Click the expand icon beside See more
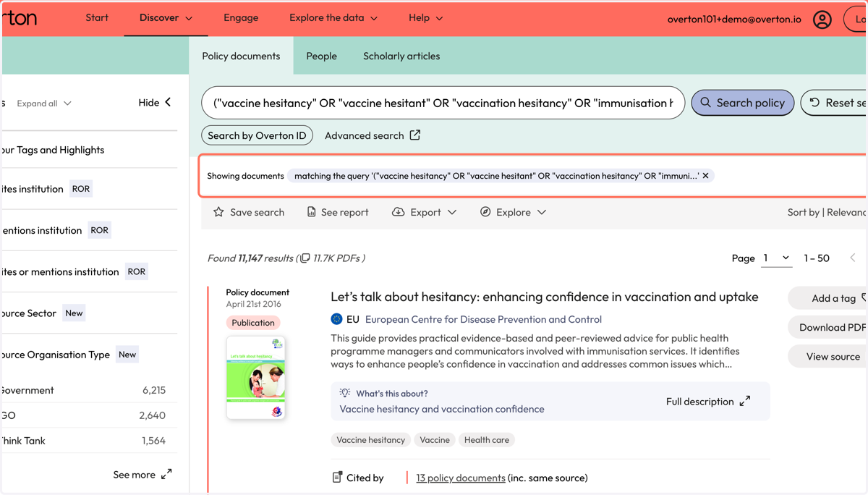Image resolution: width=868 pixels, height=495 pixels. [166, 474]
